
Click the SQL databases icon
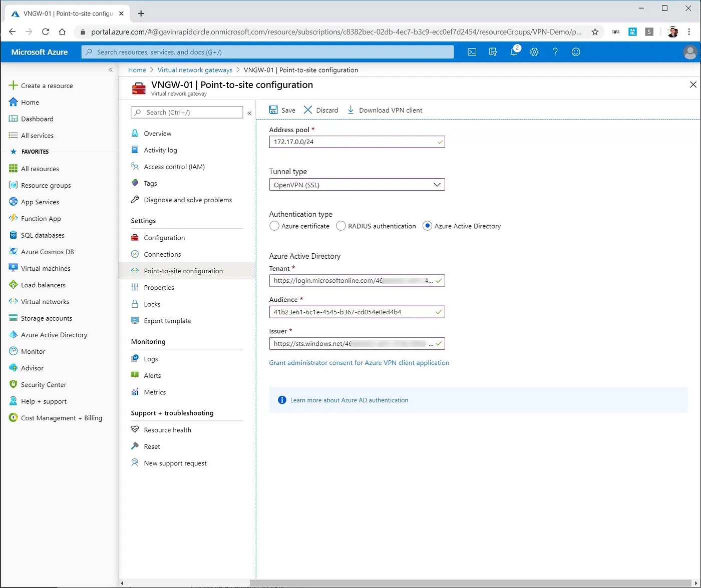[14, 235]
